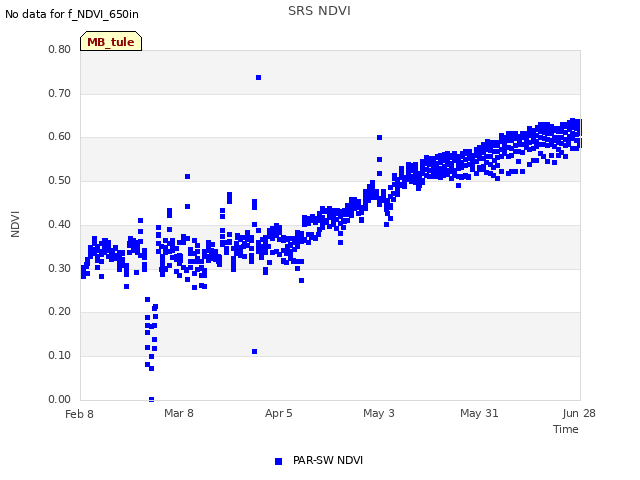The height and width of the screenshot is (480, 640).
Task: Click the early March point near 0.51
Action: click(x=187, y=176)
